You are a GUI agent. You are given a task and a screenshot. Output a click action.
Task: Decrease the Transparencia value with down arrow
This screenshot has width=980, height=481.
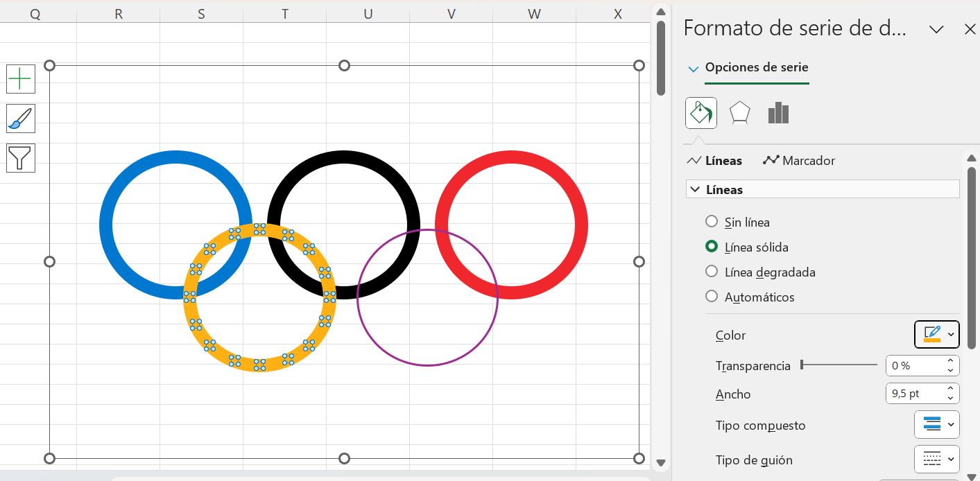[x=950, y=370]
